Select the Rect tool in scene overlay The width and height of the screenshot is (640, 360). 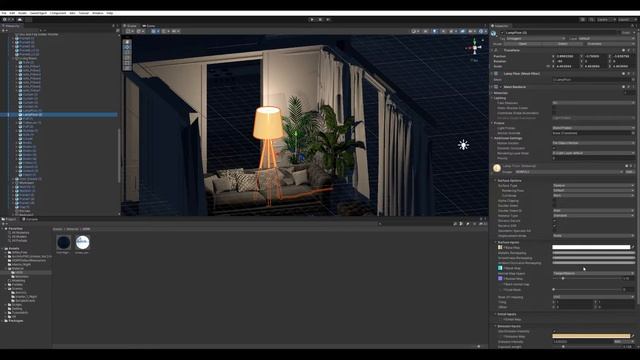127,63
